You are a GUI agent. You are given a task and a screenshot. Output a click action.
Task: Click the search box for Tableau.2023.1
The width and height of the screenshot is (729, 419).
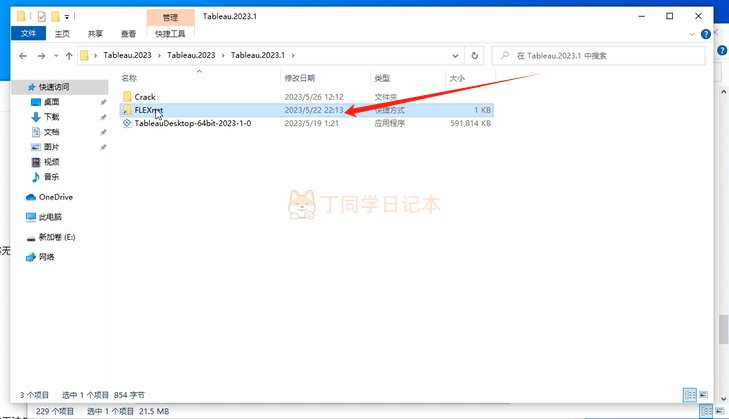pyautogui.click(x=598, y=56)
